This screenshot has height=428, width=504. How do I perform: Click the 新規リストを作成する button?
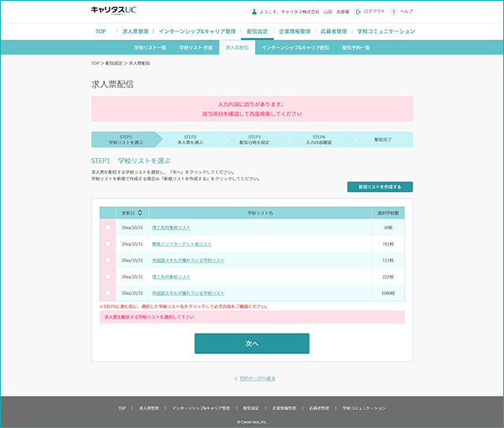380,187
